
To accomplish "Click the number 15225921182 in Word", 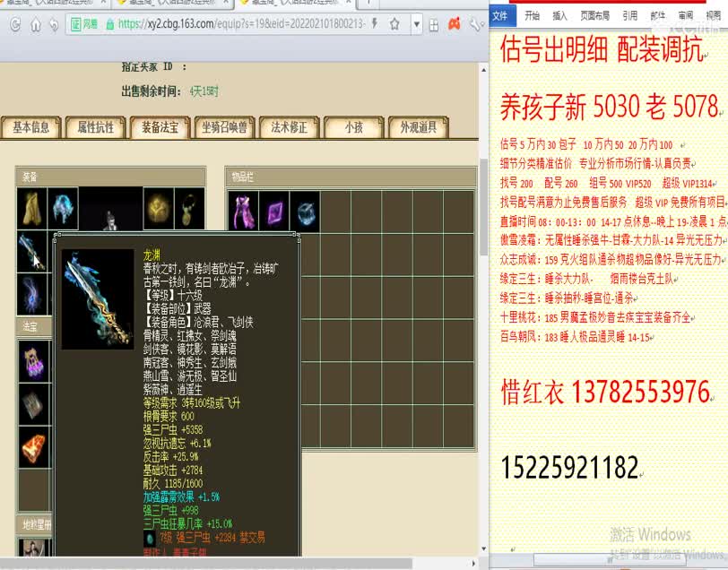I will pos(570,467).
